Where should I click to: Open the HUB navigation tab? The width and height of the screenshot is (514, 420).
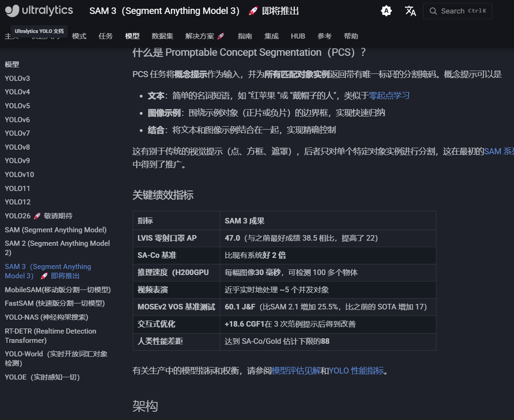(298, 36)
